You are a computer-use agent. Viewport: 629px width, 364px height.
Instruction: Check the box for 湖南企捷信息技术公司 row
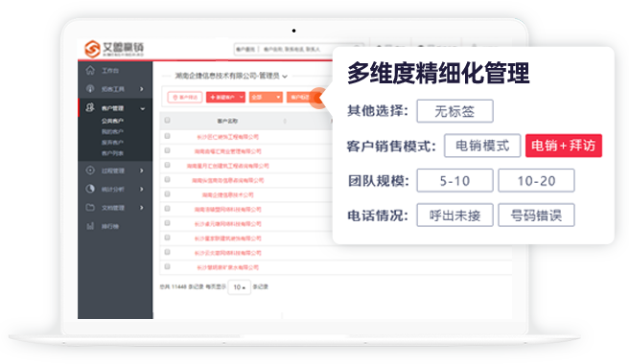click(x=167, y=194)
